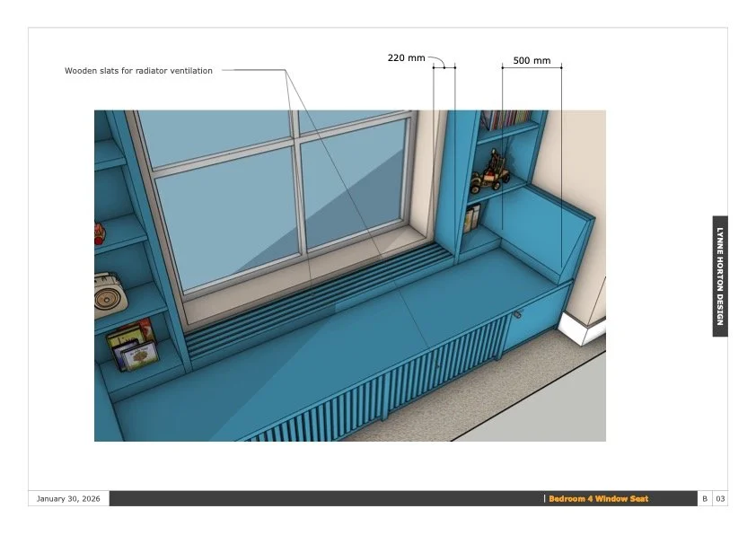Click the 'Wooden slats for radiator ventilation' annotation

pos(139,70)
